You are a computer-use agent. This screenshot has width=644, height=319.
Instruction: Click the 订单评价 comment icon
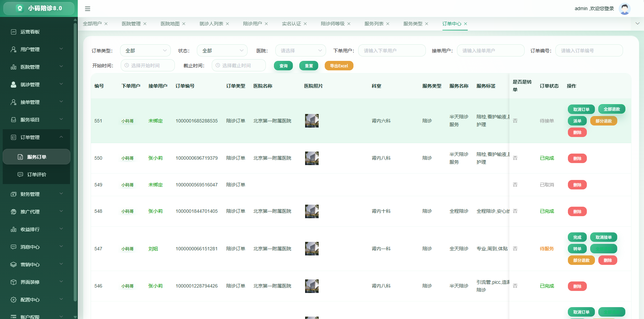20,175
